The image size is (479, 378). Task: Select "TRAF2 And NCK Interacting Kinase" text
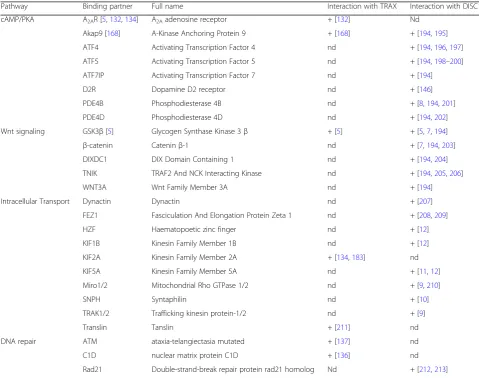click(206, 173)
